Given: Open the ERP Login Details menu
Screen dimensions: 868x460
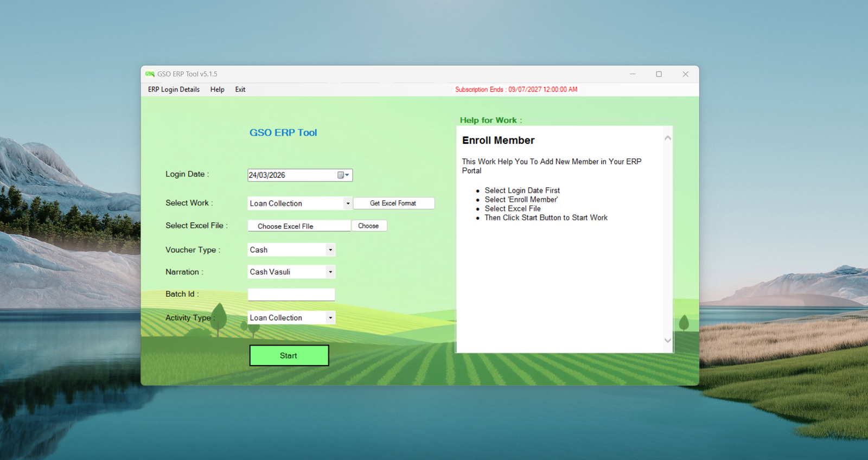Looking at the screenshot, I should tap(174, 90).
